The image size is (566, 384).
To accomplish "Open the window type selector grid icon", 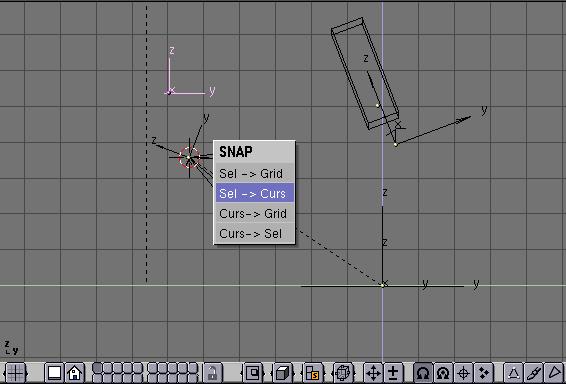I will tap(16, 373).
